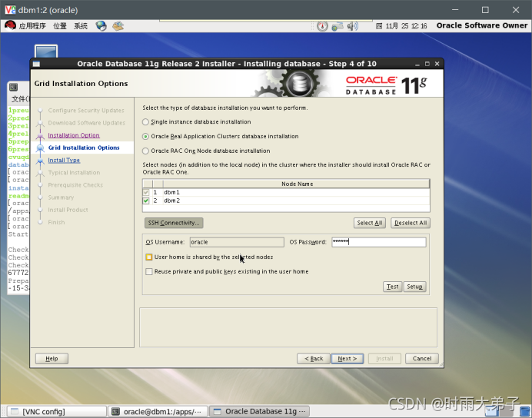Cancel the installer
The height and width of the screenshot is (418, 532).
click(x=422, y=358)
